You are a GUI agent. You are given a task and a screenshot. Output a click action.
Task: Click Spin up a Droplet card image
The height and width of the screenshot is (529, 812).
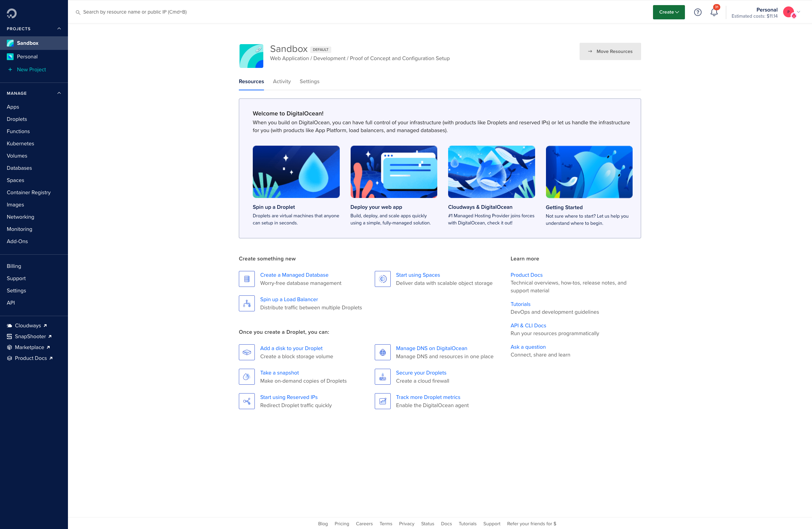(x=296, y=172)
